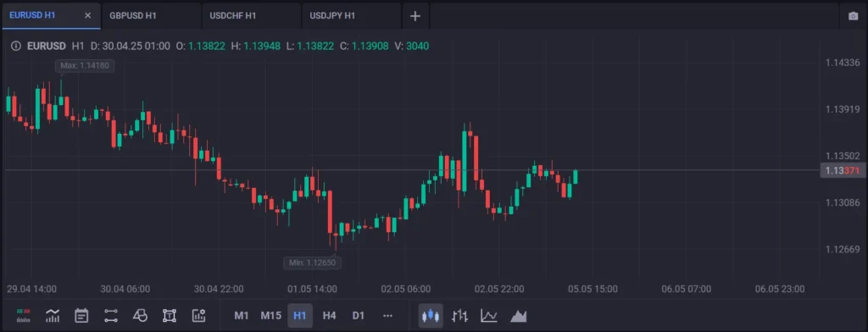
Task: Click the Min: 1.12650 marker
Action: pos(312,263)
